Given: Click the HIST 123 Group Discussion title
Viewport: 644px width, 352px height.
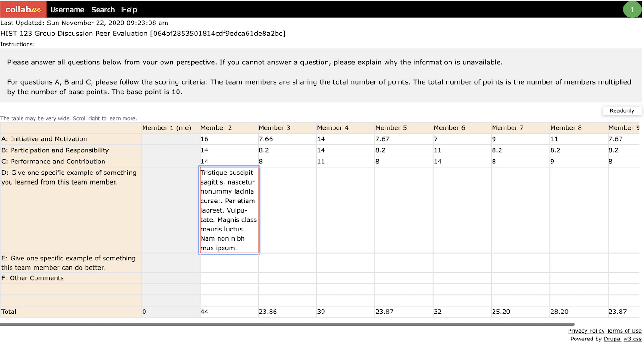Looking at the screenshot, I should [x=143, y=34].
